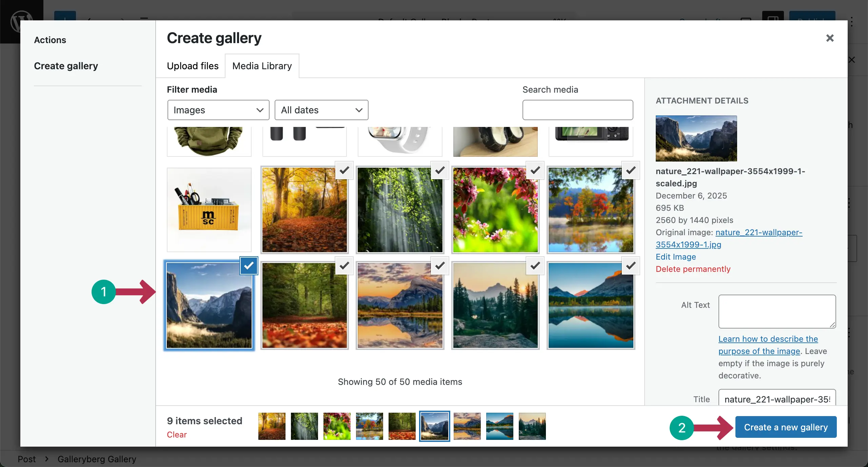This screenshot has width=868, height=467.
Task: Click inside the Search media field
Action: 577,110
